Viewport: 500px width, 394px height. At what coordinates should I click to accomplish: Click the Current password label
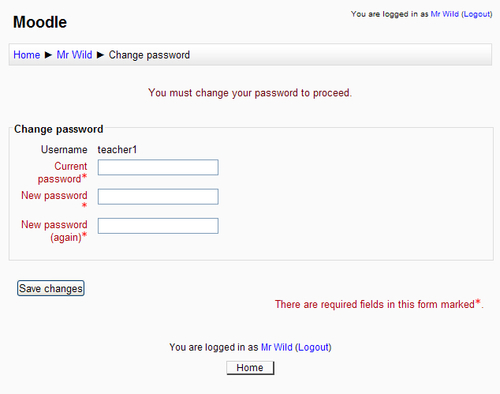point(62,172)
